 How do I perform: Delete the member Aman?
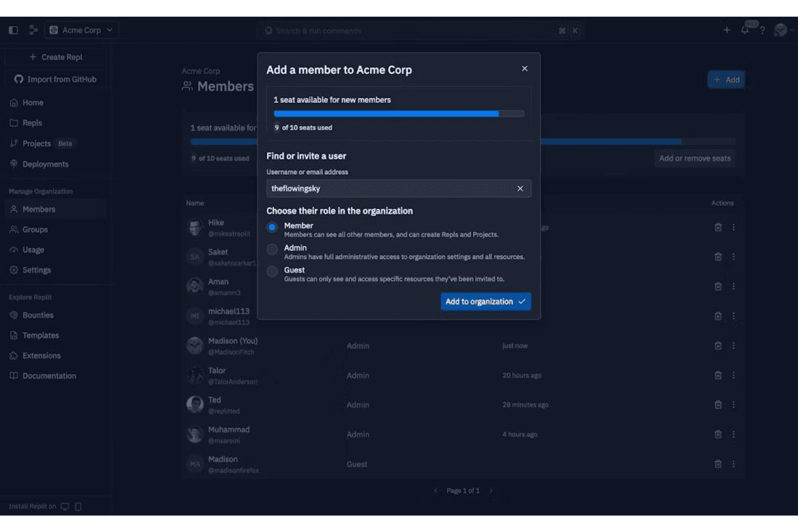click(718, 286)
